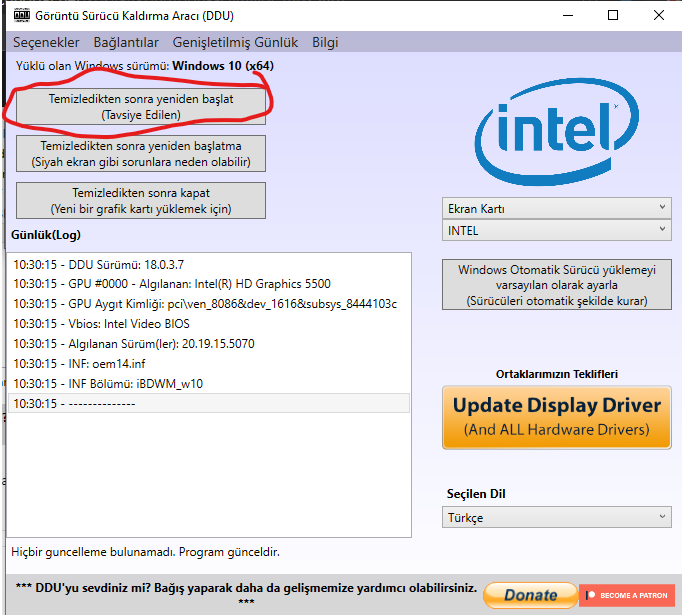Click the 'Windows 10 (x64)' version text
Image resolution: width=682 pixels, height=615 pixels.
[223, 66]
